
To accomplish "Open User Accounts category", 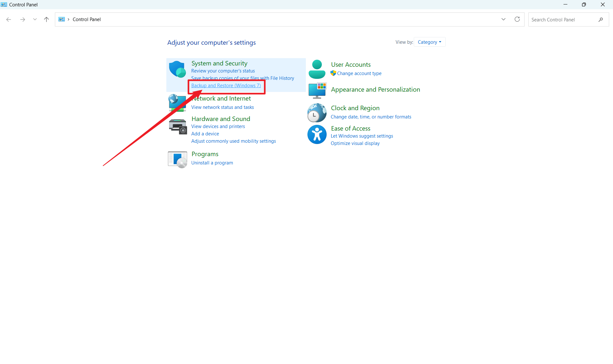I will coord(351,64).
